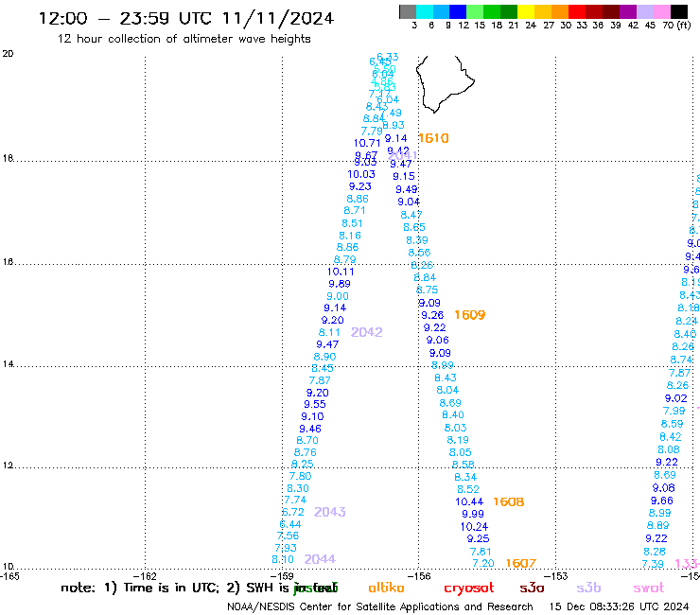The width and height of the screenshot is (700, 615).
Task: Select the s3a satellite legend label
Action: pos(532,588)
